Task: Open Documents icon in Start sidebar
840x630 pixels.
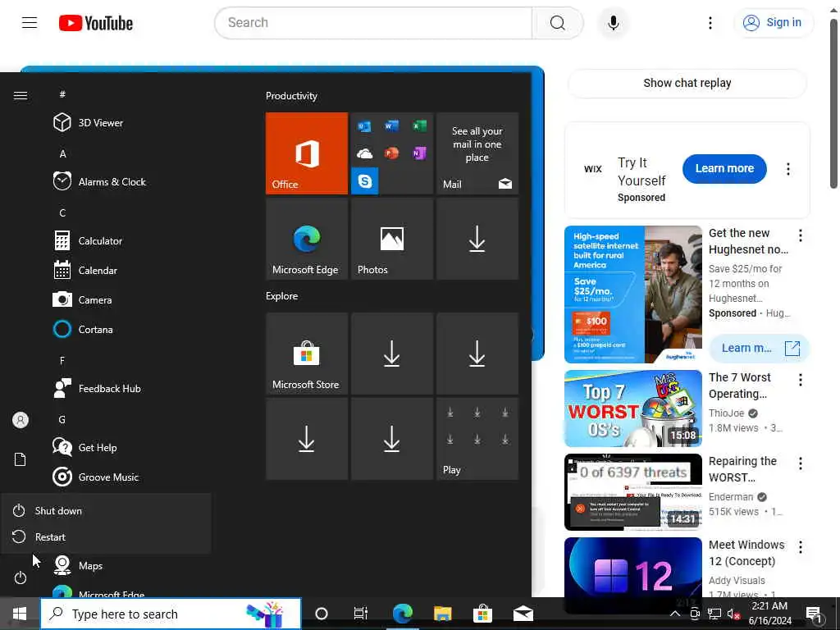Action: (21, 459)
